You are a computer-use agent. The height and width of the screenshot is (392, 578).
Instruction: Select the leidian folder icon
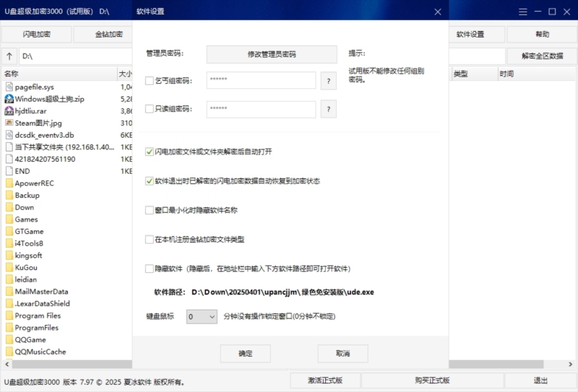click(9, 279)
